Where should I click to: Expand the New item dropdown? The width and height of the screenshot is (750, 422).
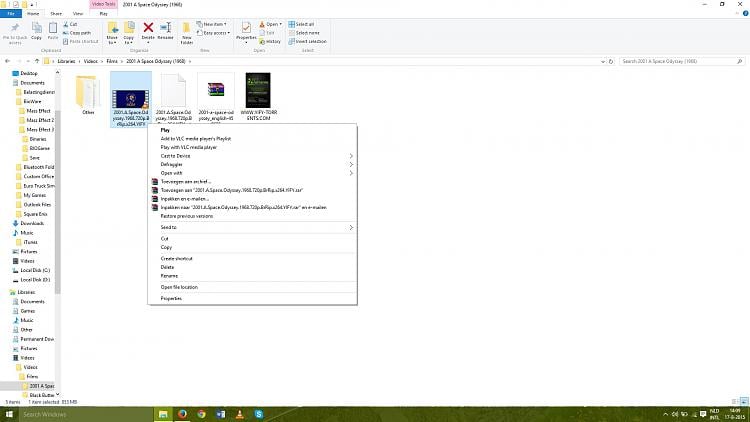211,24
